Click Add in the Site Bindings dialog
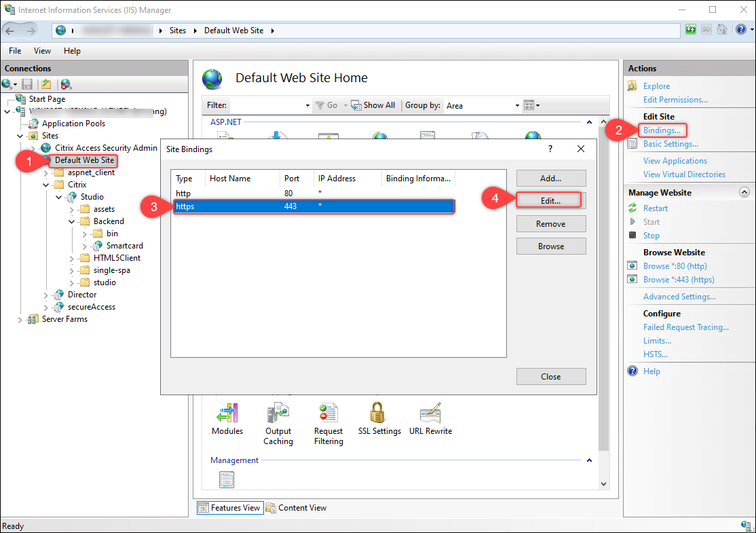This screenshot has width=756, height=533. tap(550, 178)
